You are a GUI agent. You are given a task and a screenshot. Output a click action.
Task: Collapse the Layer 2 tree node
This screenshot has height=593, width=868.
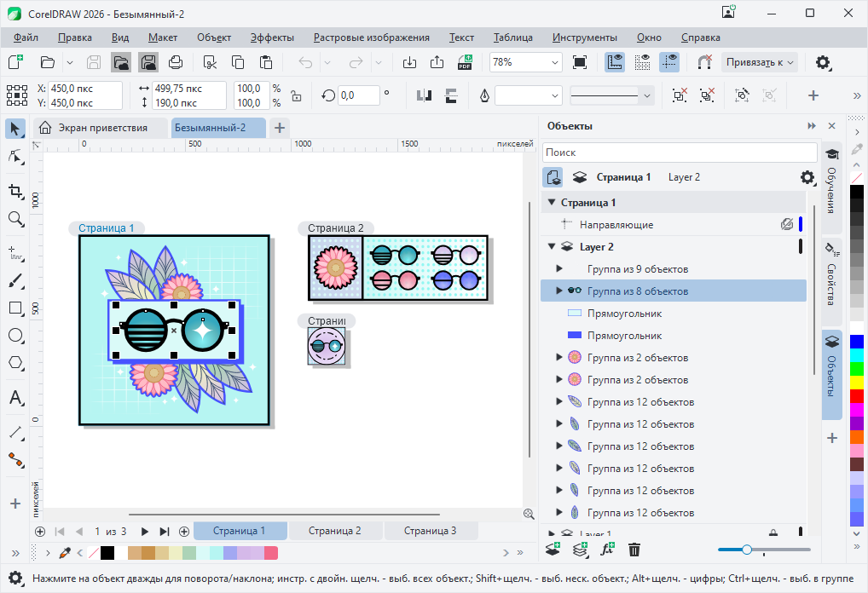(552, 246)
